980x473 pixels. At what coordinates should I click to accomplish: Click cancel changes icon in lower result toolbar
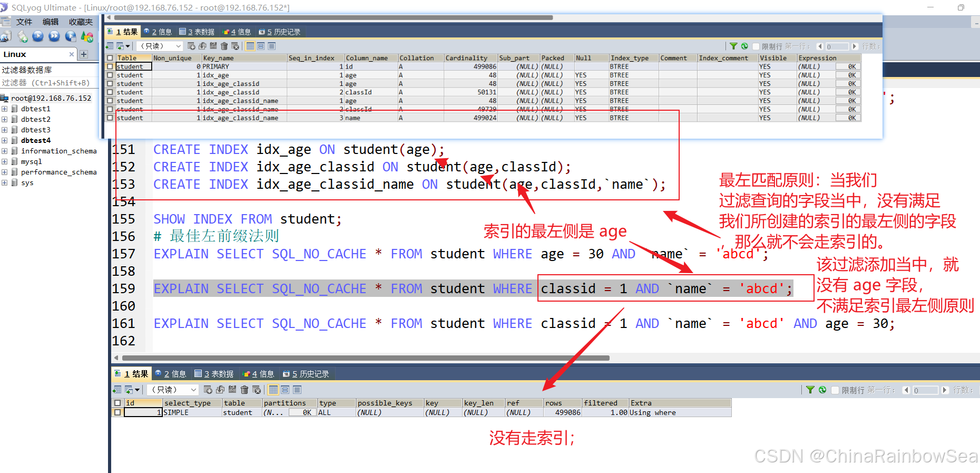[257, 390]
